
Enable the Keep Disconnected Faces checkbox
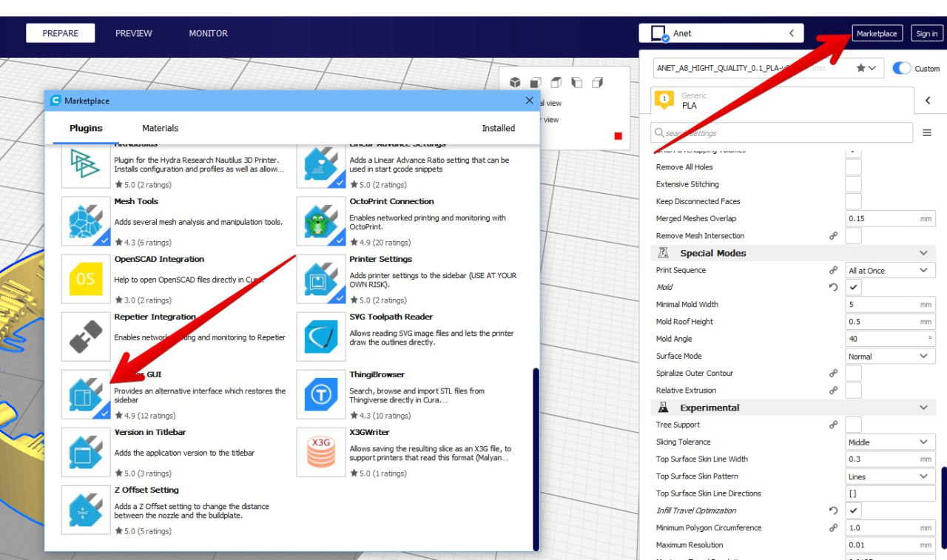coord(854,201)
